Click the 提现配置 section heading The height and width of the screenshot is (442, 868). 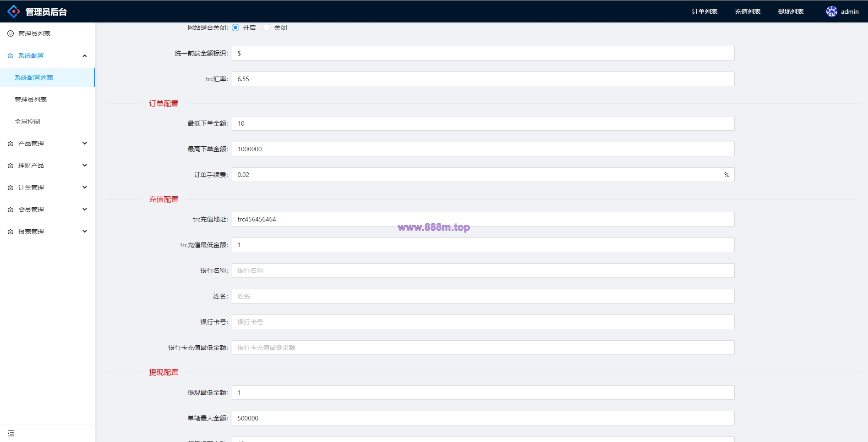coord(164,372)
